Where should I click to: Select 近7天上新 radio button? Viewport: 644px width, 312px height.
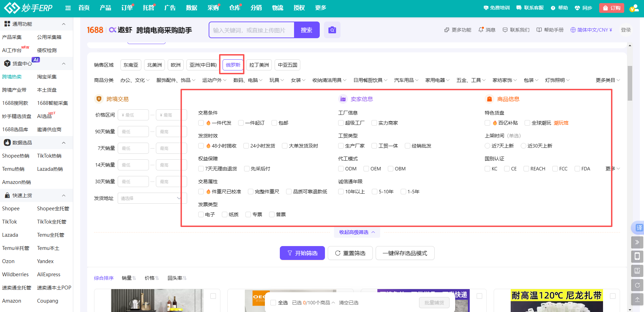pos(487,146)
